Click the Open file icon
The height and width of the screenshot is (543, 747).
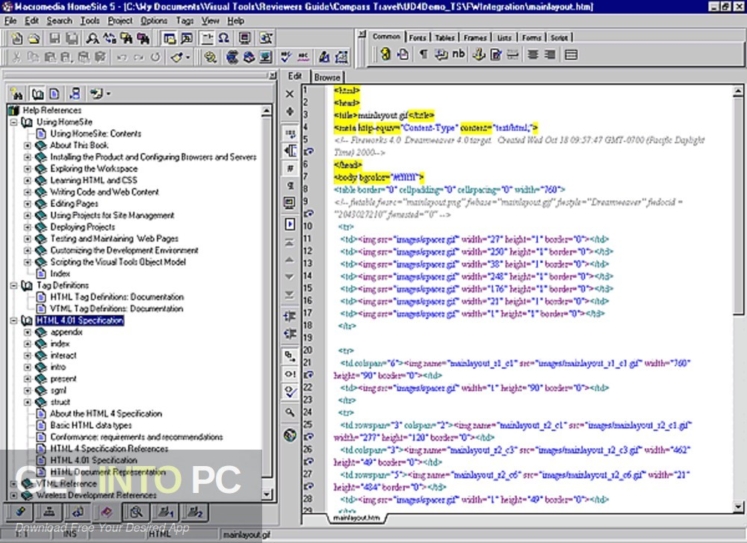point(33,39)
